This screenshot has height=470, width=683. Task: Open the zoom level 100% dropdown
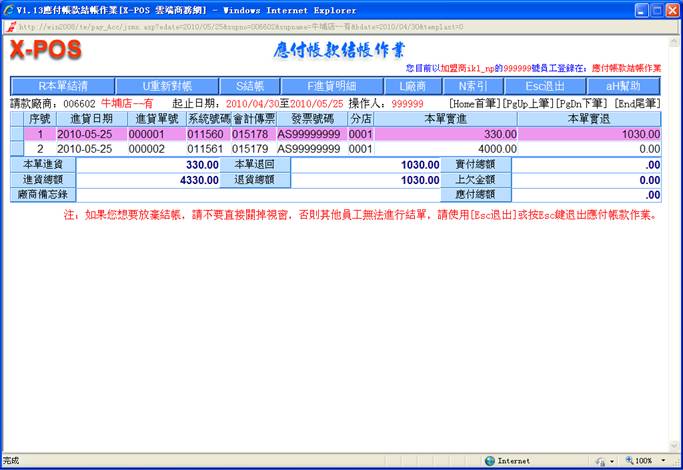(x=646, y=461)
